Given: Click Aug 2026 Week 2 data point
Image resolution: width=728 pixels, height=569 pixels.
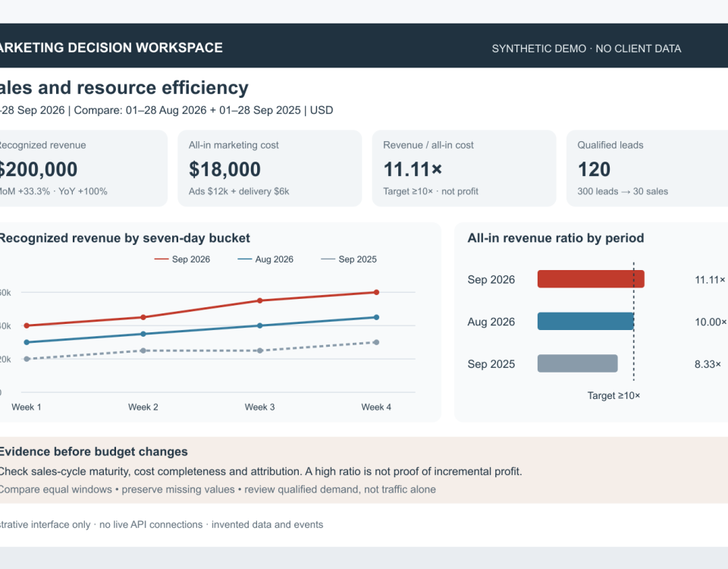Looking at the screenshot, I should 143,334.
